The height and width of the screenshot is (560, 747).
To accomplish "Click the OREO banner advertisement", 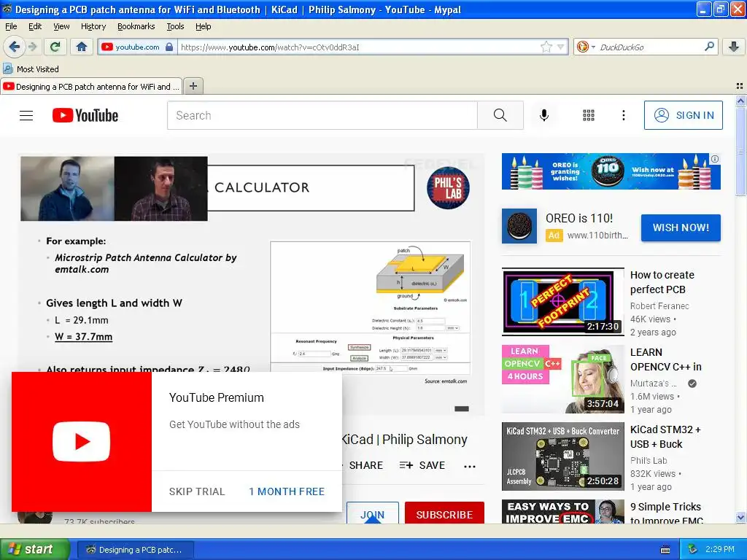I will click(x=611, y=171).
